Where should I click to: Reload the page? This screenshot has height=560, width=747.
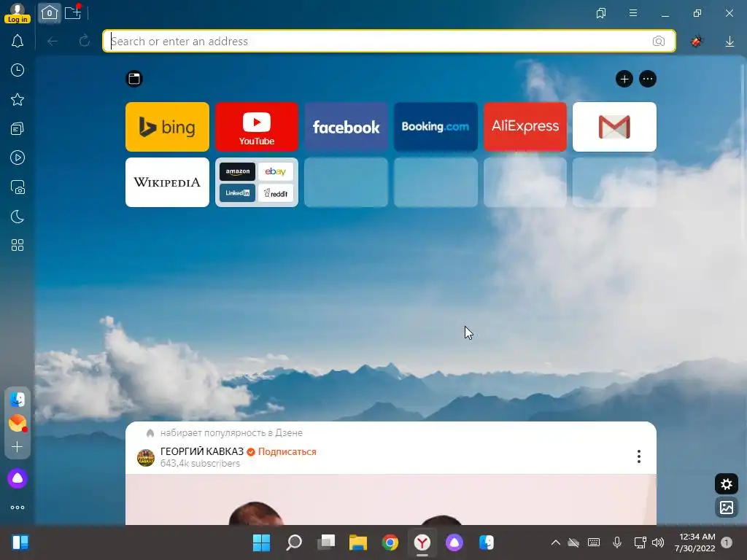click(85, 42)
